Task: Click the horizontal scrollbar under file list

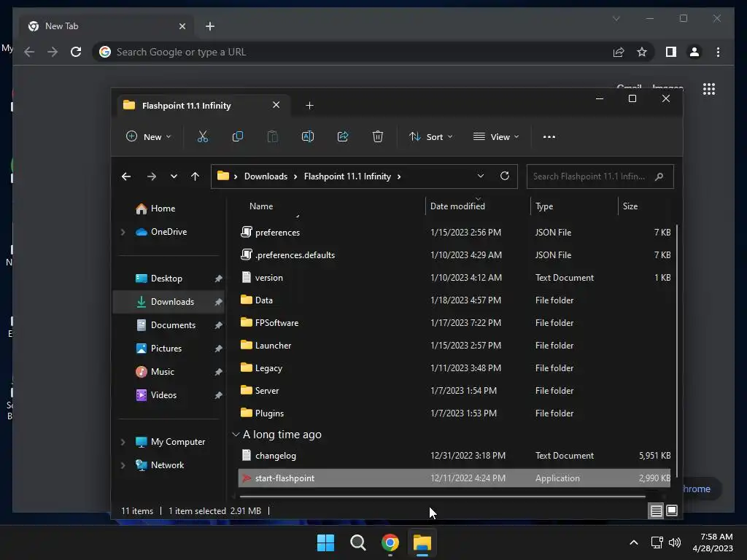Action: tap(442, 497)
